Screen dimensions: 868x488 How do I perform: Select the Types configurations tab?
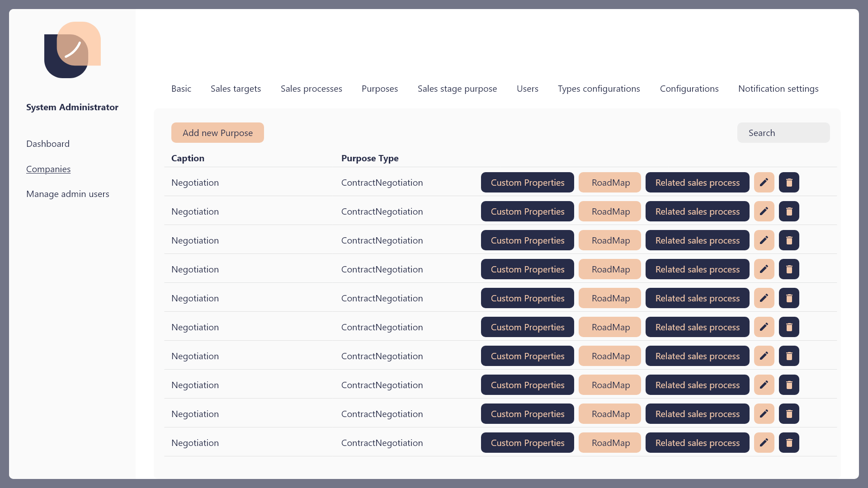[x=599, y=89]
